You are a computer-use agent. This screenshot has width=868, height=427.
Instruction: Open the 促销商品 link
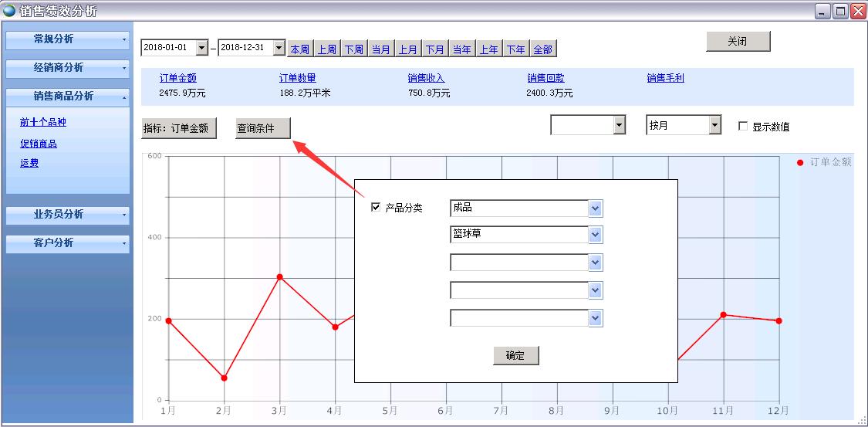[x=39, y=144]
